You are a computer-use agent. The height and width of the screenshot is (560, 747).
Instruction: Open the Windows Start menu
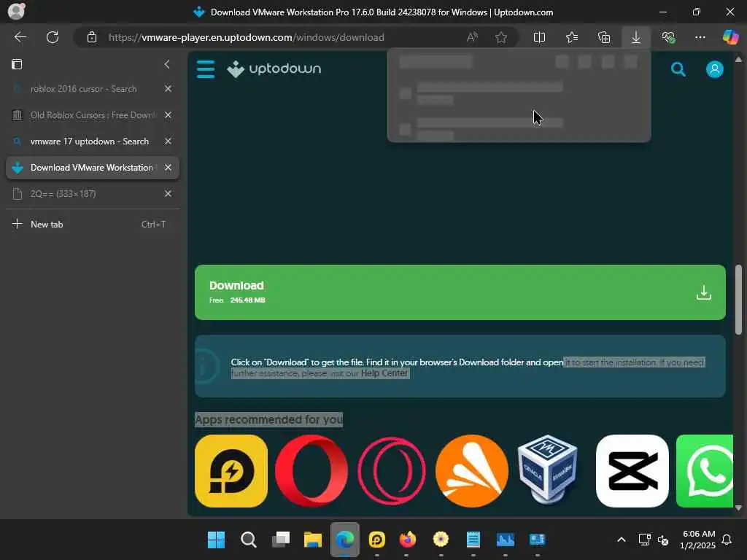click(x=216, y=540)
